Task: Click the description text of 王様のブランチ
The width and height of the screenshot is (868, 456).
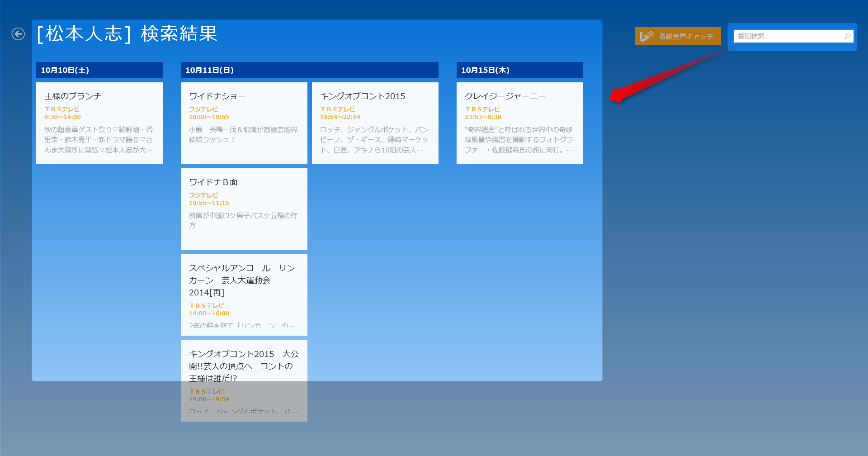Action: [99, 140]
